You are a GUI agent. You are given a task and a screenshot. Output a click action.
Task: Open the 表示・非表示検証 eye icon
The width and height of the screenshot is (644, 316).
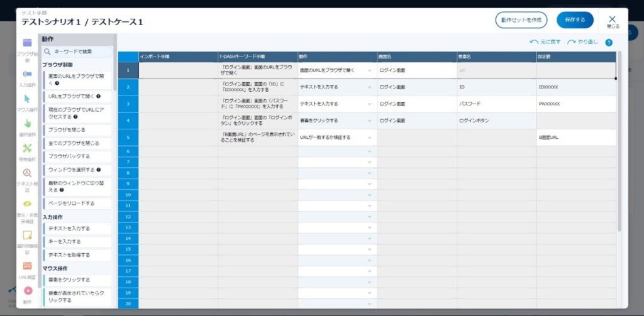(x=27, y=204)
